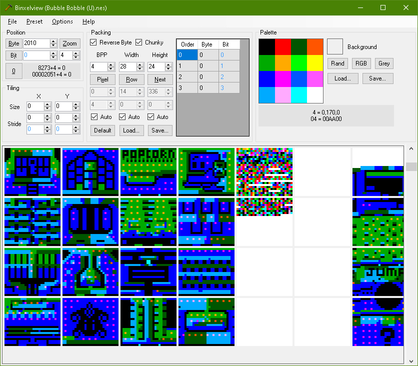
Task: Click the Width stepper arrows
Action: coord(140,67)
